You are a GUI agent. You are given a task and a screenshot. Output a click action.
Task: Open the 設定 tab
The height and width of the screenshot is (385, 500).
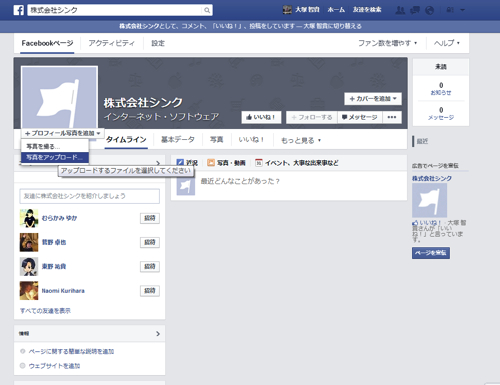pos(158,43)
